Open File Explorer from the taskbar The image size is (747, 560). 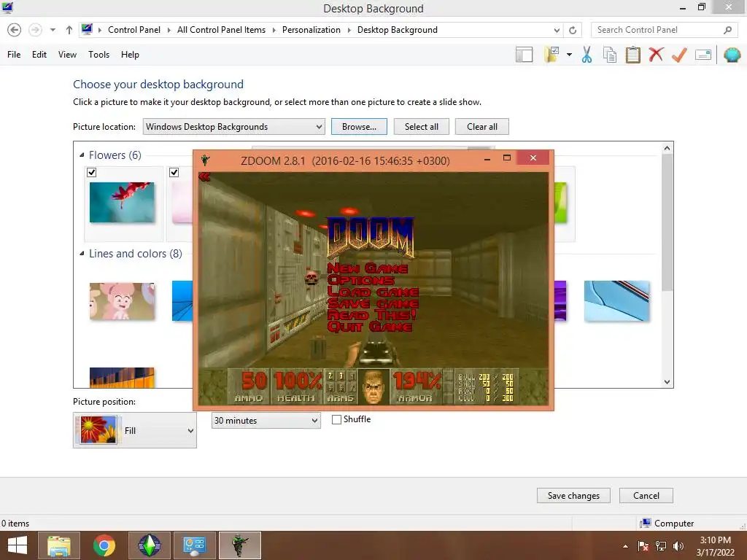[59, 545]
